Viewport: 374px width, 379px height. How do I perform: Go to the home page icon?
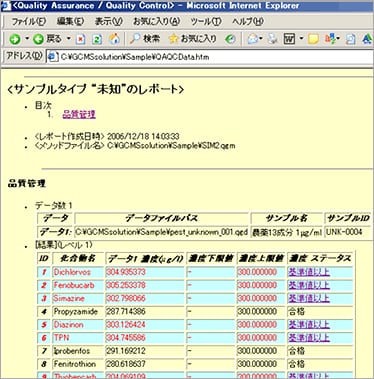coord(114,39)
